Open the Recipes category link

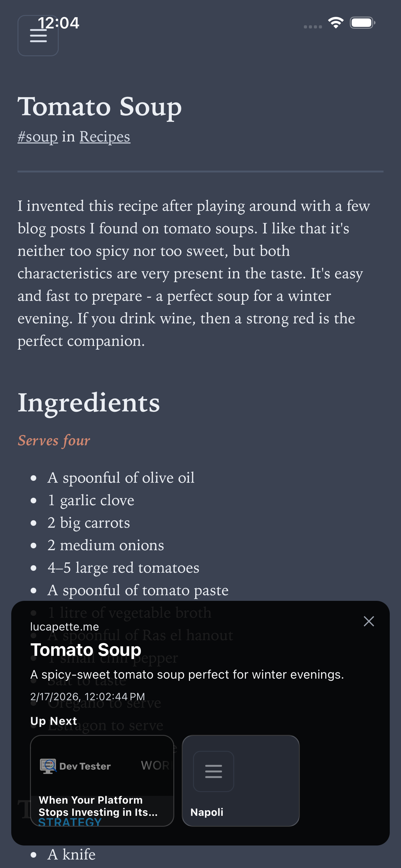pyautogui.click(x=104, y=137)
